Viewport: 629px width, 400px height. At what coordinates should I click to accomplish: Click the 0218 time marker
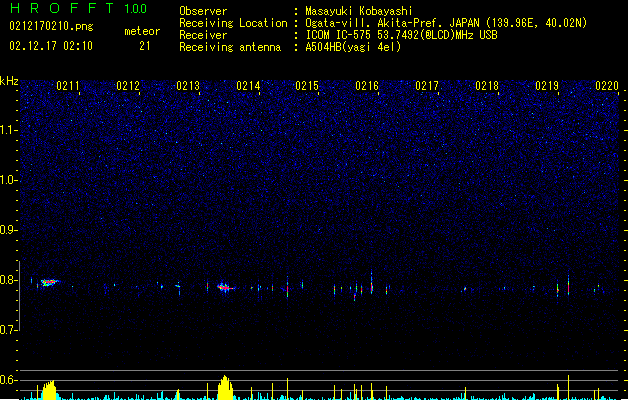click(487, 86)
